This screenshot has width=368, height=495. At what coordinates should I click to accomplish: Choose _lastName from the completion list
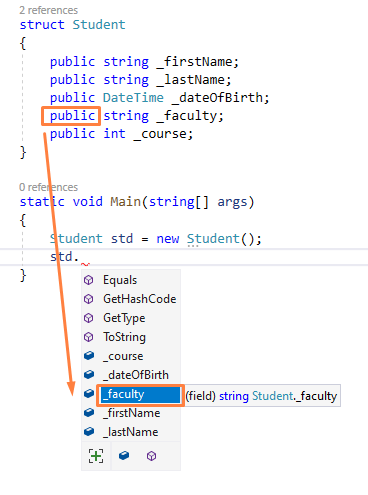[131, 432]
